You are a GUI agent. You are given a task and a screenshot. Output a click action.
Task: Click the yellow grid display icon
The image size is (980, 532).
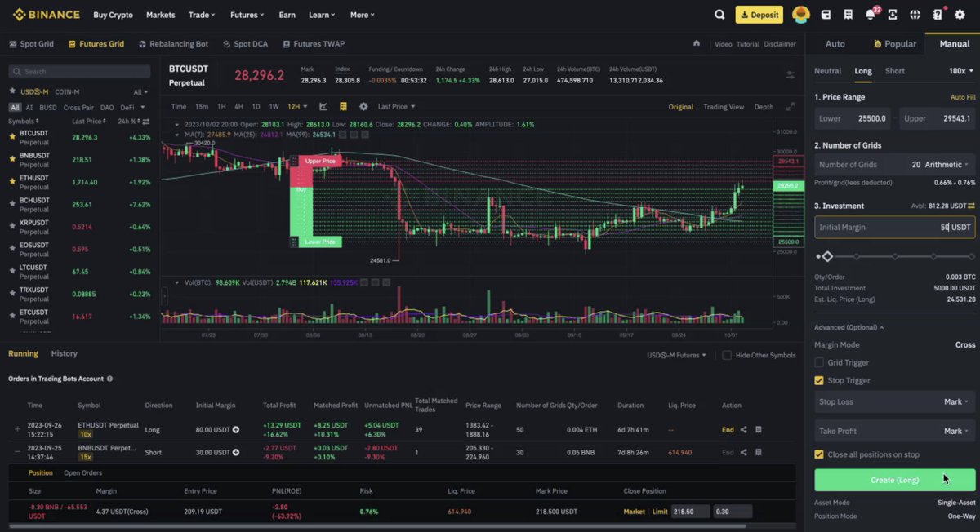point(343,106)
